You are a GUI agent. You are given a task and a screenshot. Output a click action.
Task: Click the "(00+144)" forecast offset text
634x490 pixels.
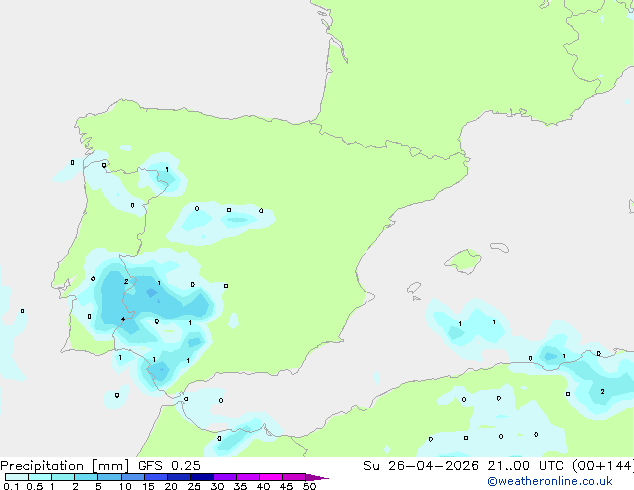pyautogui.click(x=603, y=466)
